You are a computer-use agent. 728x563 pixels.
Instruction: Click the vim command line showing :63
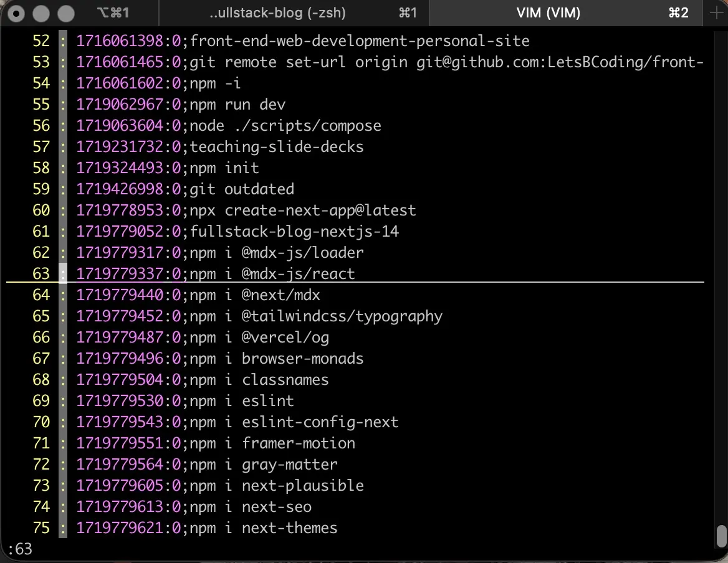click(x=20, y=549)
